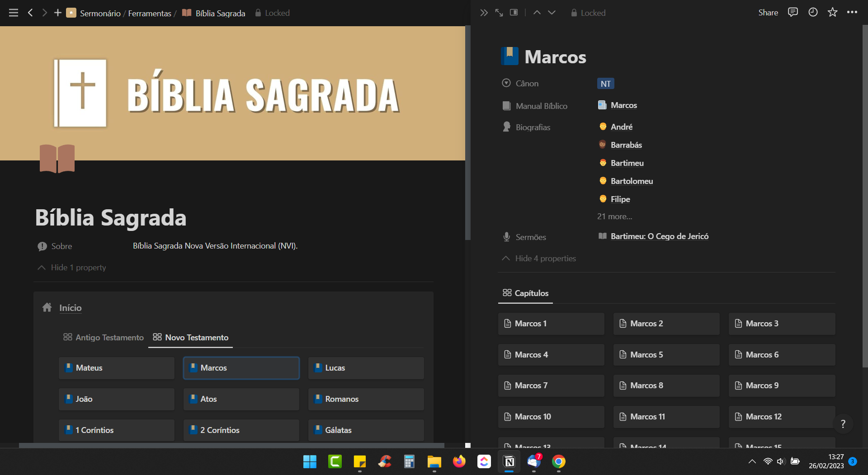Image resolution: width=868 pixels, height=475 pixels.
Task: Open the Mateus book card
Action: pyautogui.click(x=117, y=368)
